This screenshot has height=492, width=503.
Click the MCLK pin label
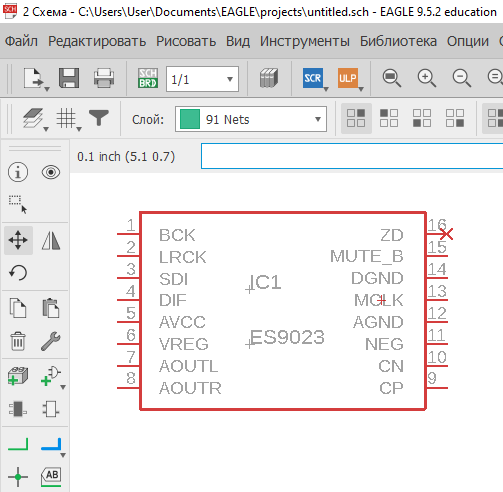pos(378,300)
